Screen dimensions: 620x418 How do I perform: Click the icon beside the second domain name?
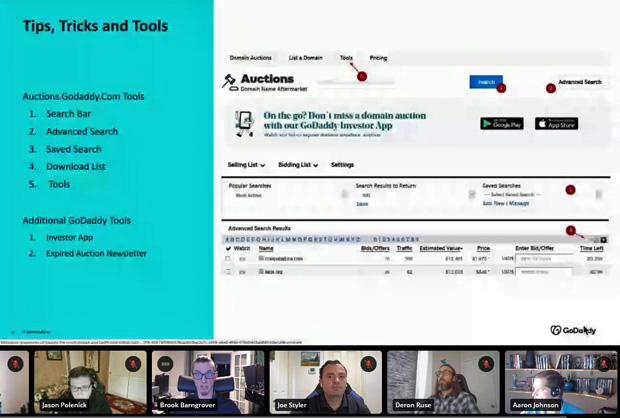(261, 271)
